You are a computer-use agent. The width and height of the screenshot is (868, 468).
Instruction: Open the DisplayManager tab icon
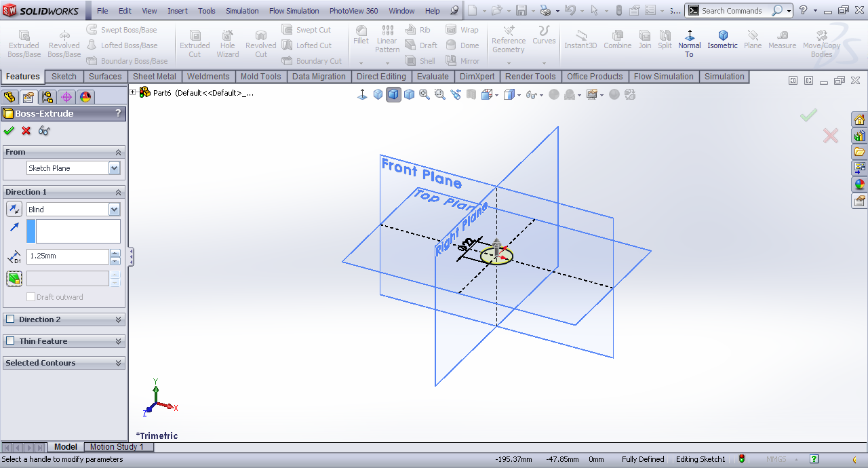tap(85, 97)
